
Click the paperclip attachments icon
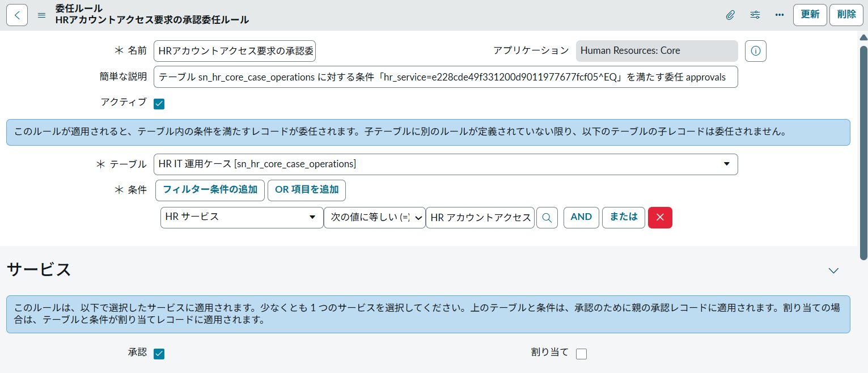(x=730, y=15)
